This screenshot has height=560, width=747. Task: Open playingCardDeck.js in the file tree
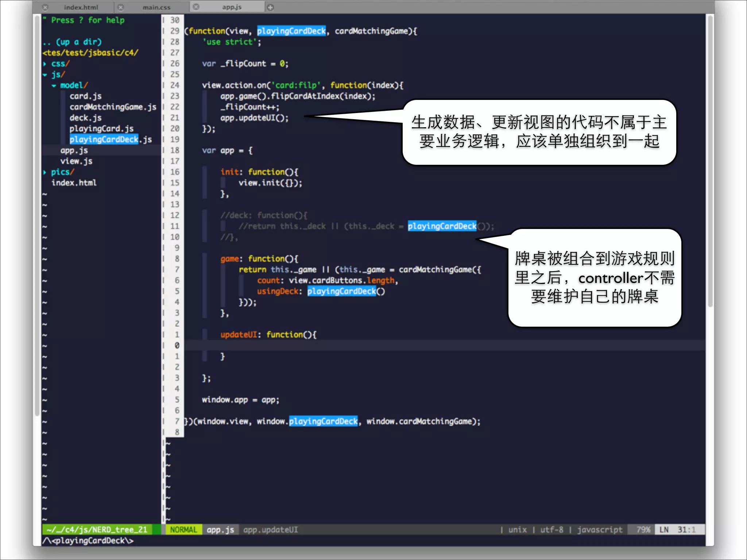pos(111,139)
